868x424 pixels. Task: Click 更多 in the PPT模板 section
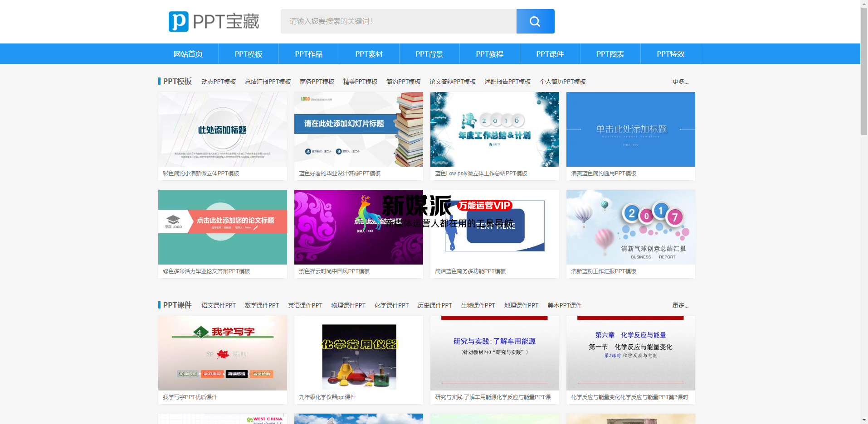tap(680, 82)
